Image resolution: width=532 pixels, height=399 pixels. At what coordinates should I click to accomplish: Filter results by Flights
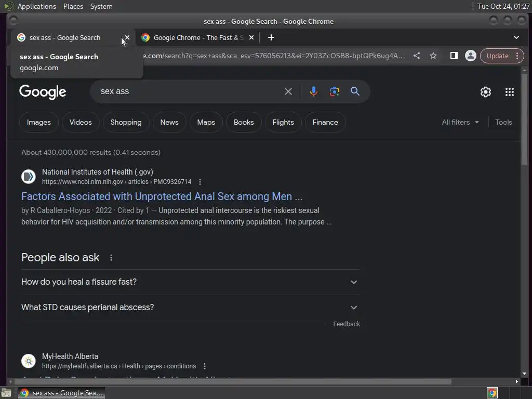283,122
